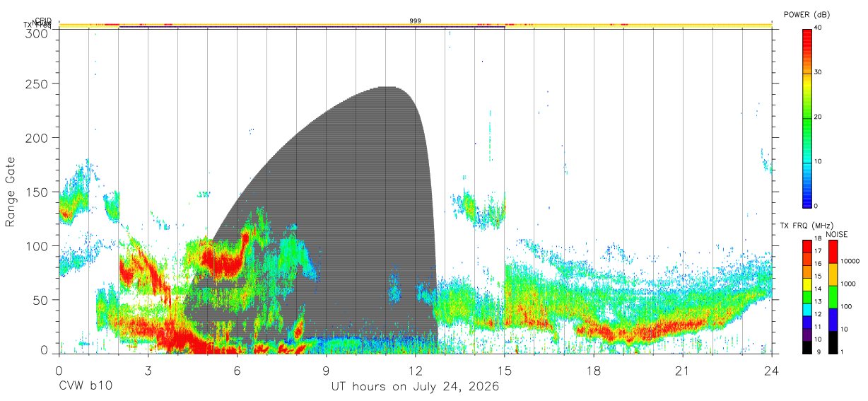Click the 1000 label in the NOISE legend
Viewport: 868px width, 401px height.
850,284
